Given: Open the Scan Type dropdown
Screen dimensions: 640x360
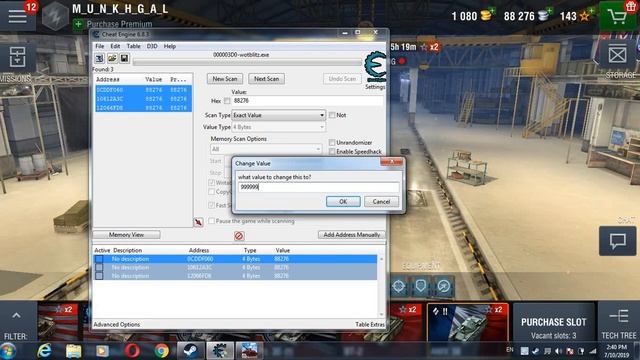Looking at the screenshot, I should (x=279, y=115).
